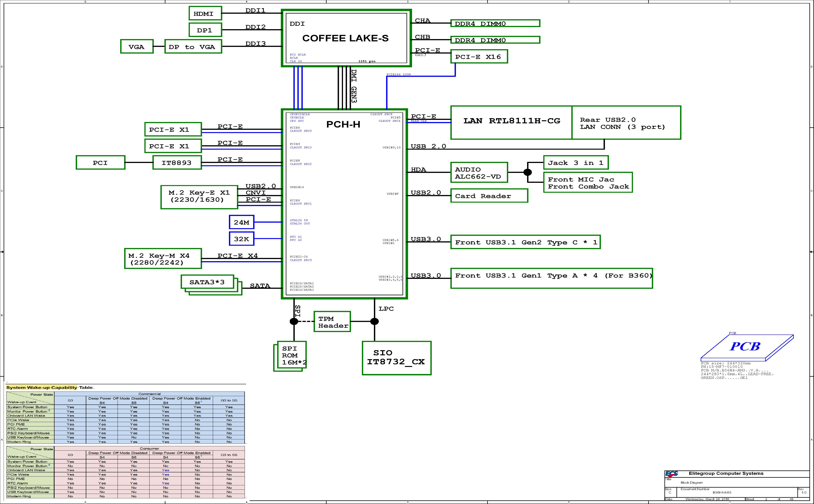Image resolution: width=814 pixels, height=504 pixels.
Task: Select the vertical DMI GEN3 label
Action: [x=354, y=86]
